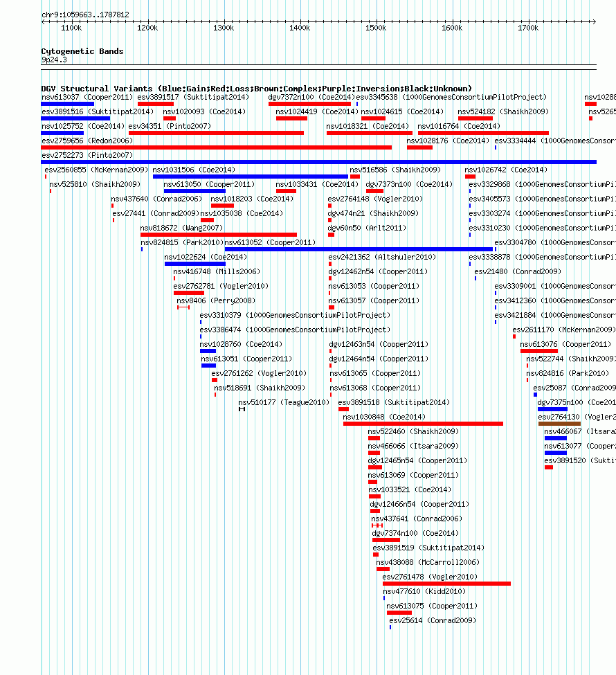Select the nsv8406 (Perry2008) label
The image size is (616, 675).
pyautogui.click(x=216, y=300)
